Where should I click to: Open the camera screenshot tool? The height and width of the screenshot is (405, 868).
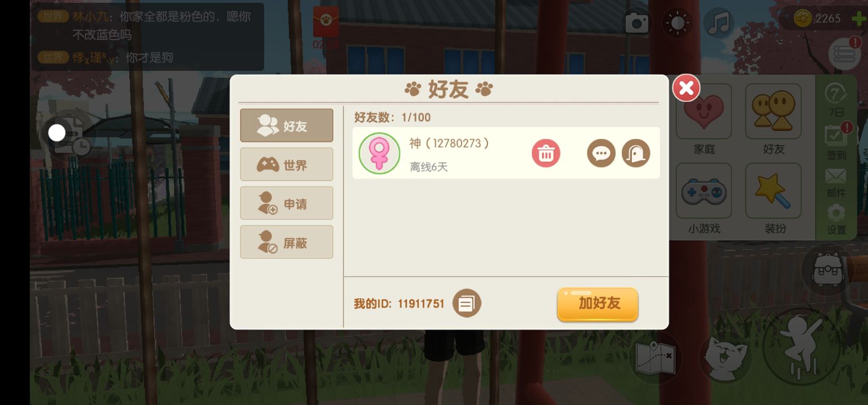coord(638,23)
